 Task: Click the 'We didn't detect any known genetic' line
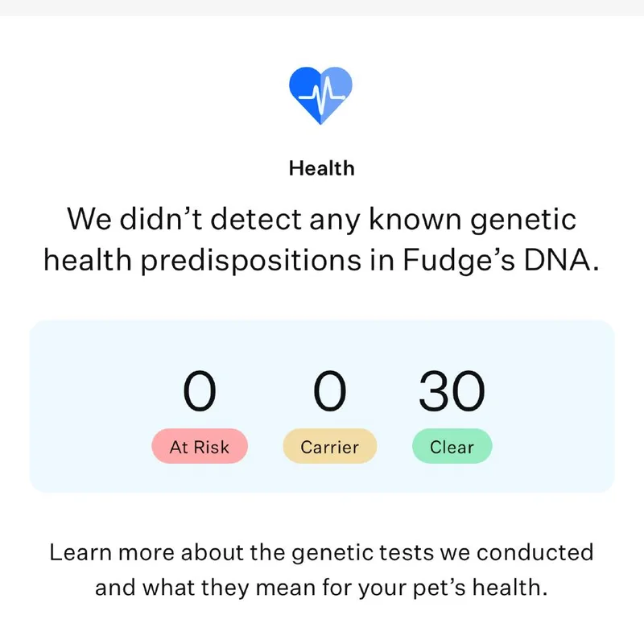coord(321,220)
